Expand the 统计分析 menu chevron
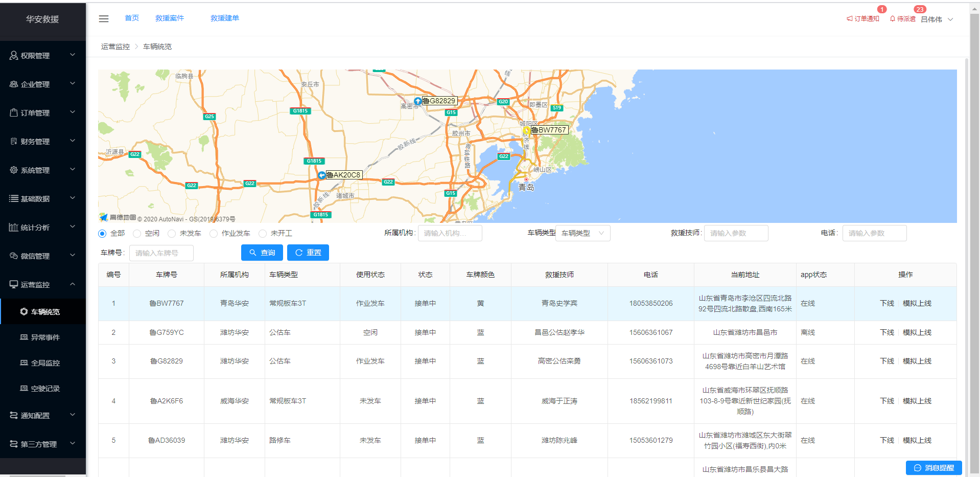Screen dimensions: 980x477 [x=73, y=226]
